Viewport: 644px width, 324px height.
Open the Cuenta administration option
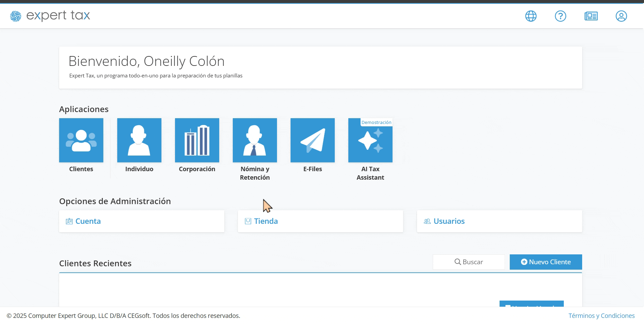[x=142, y=221]
